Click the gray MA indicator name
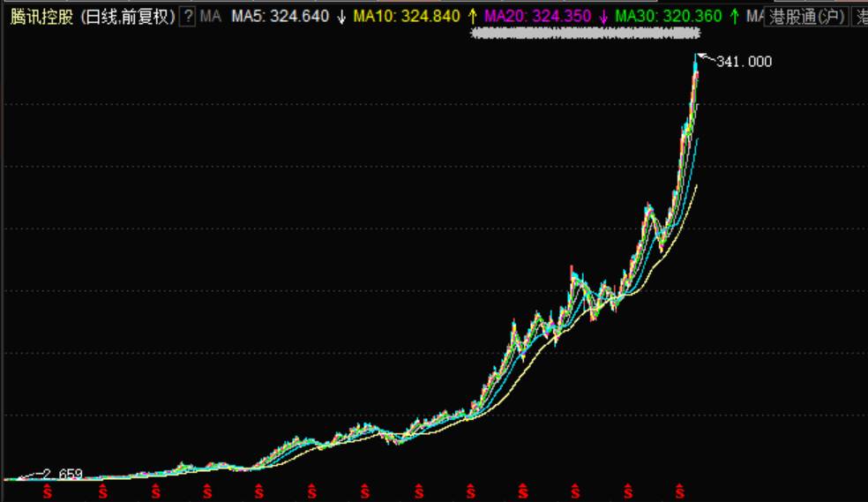The height and width of the screenshot is (502, 868). point(210,16)
